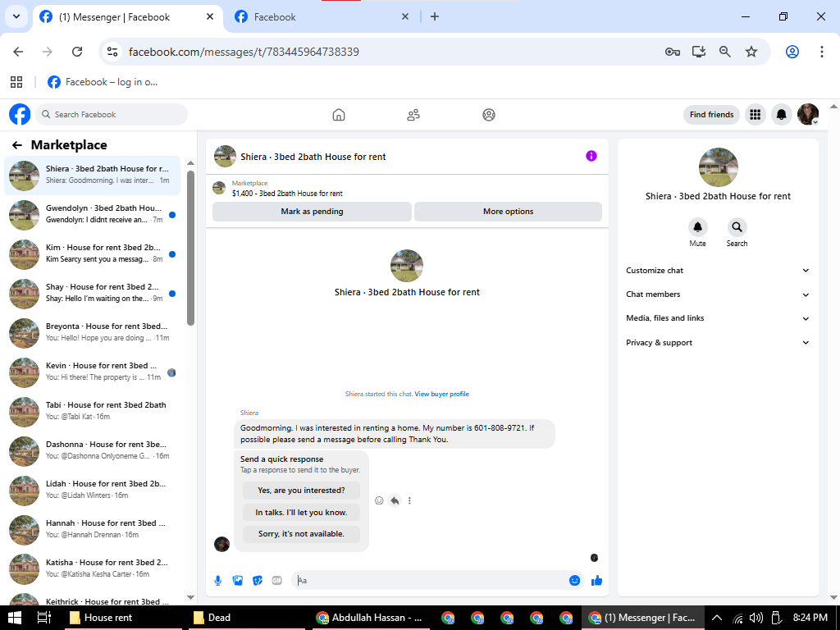This screenshot has width=840, height=630.
Task: Click the address bar URL
Action: [244, 52]
